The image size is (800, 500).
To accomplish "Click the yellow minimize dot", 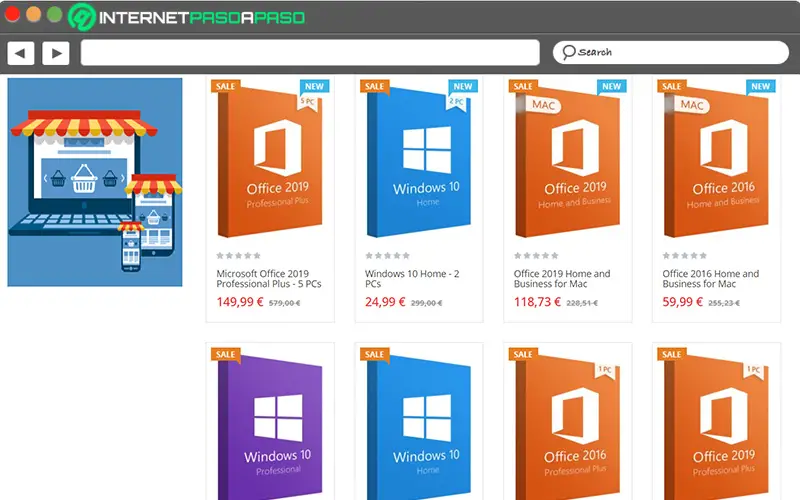I will (x=33, y=14).
